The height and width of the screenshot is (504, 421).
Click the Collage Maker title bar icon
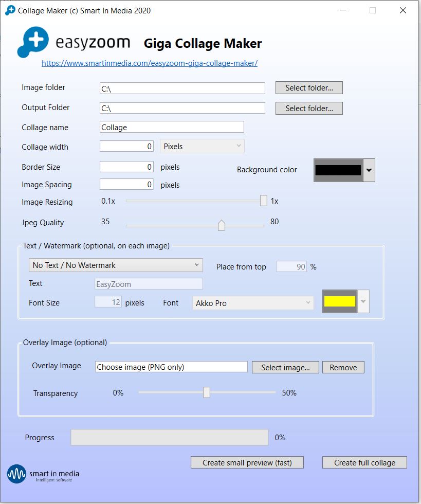(x=10, y=10)
